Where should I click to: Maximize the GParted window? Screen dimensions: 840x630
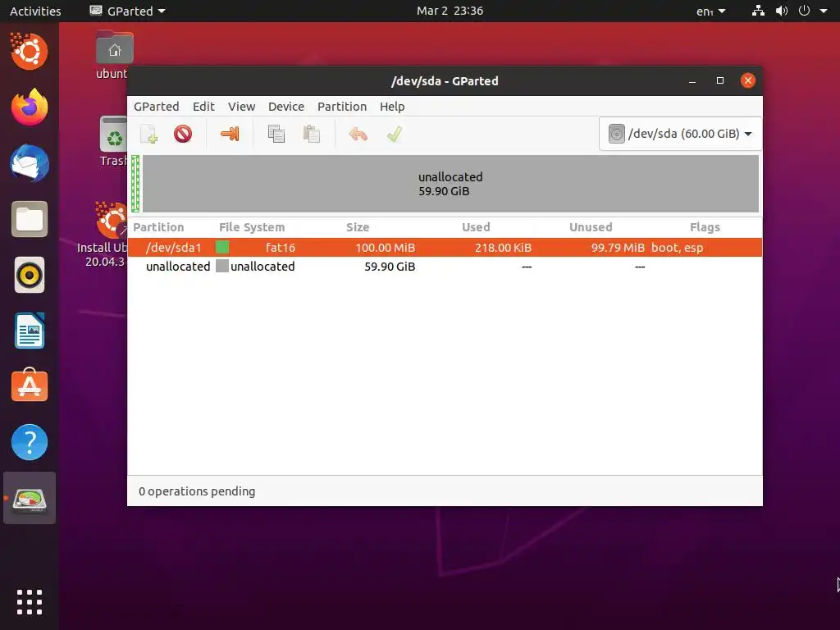[x=720, y=81]
